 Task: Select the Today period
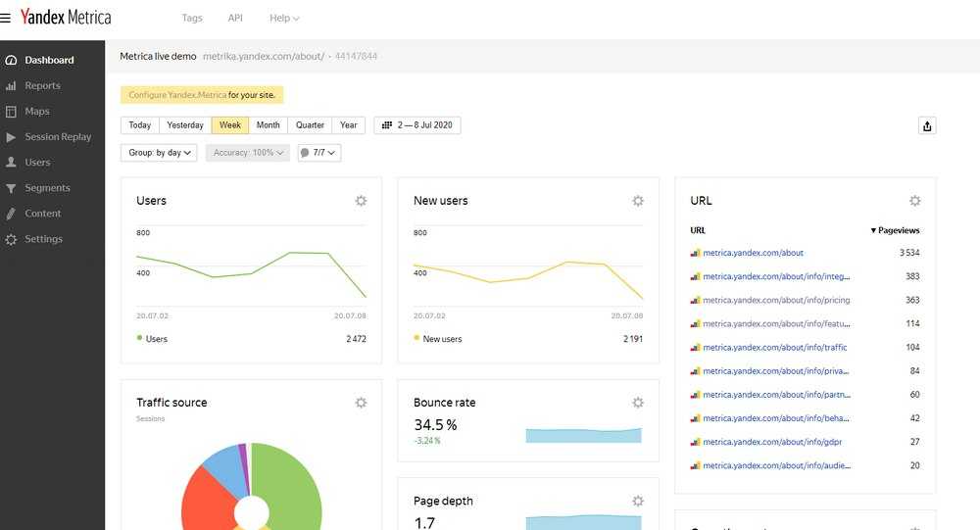[140, 125]
